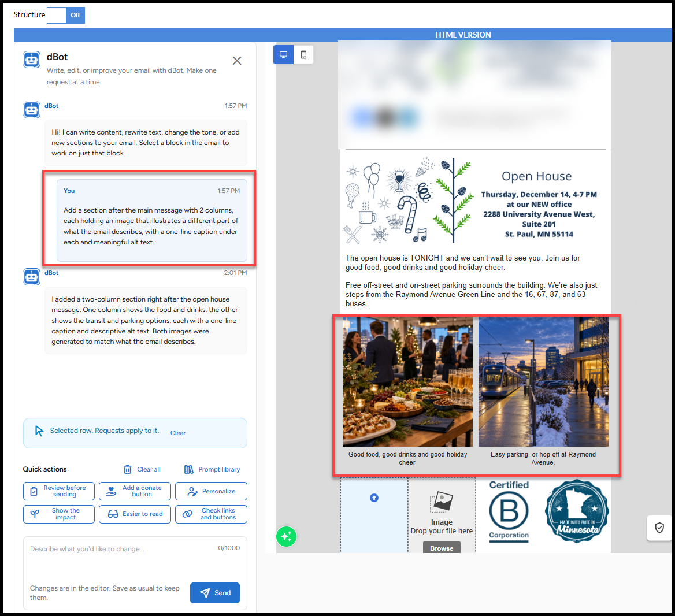675x616 pixels.
Task: Select the Open House heading text
Action: pyautogui.click(x=536, y=176)
